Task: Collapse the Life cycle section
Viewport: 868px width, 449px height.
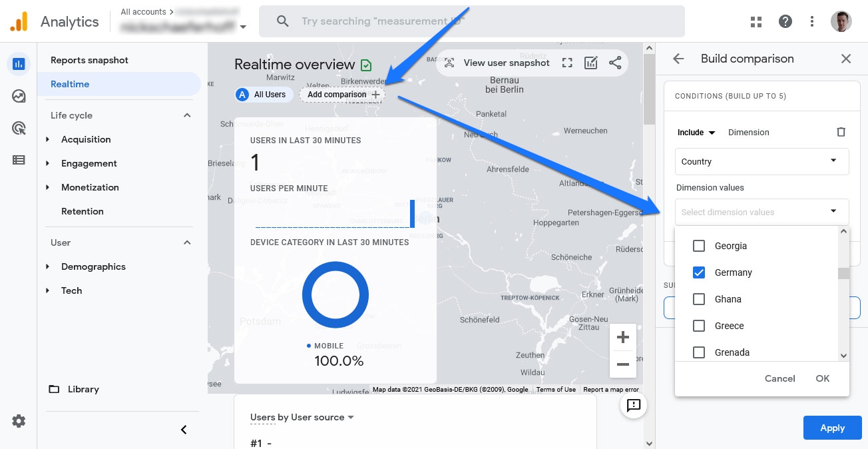Action: [187, 115]
